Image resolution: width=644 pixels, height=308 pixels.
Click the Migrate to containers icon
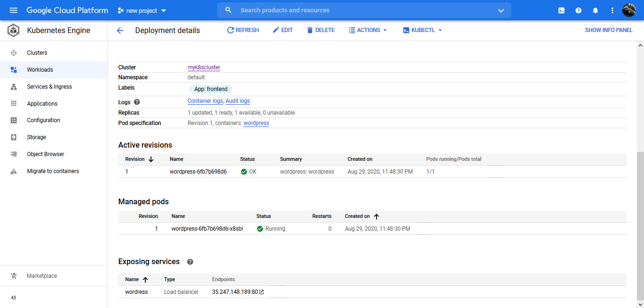pyautogui.click(x=14, y=171)
